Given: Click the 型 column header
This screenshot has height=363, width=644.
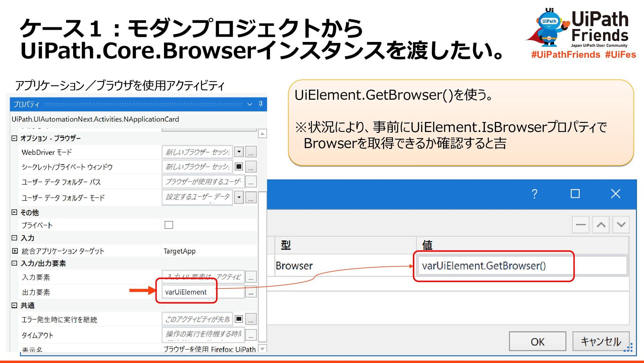Looking at the screenshot, I should pyautogui.click(x=345, y=245).
